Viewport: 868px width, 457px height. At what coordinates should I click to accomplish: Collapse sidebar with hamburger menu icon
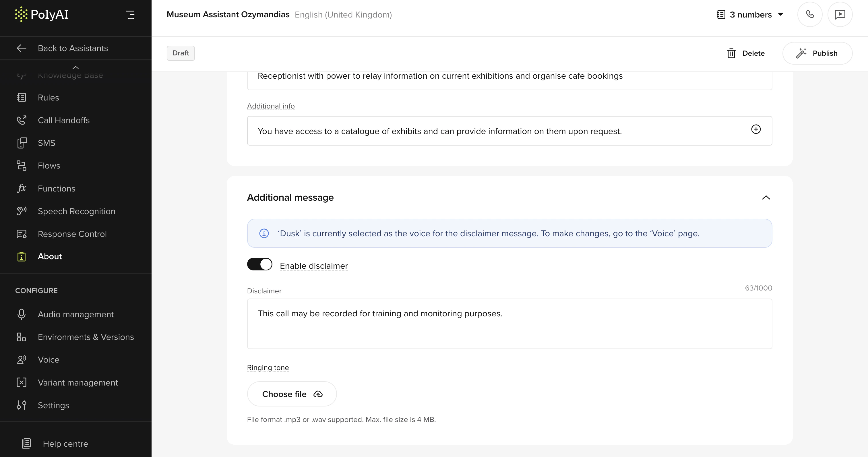130,14
